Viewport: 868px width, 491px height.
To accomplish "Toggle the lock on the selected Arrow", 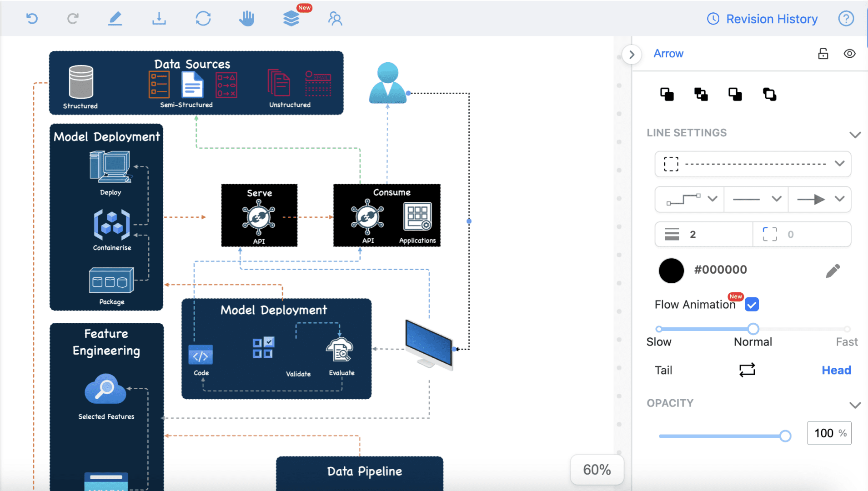I will click(x=823, y=54).
